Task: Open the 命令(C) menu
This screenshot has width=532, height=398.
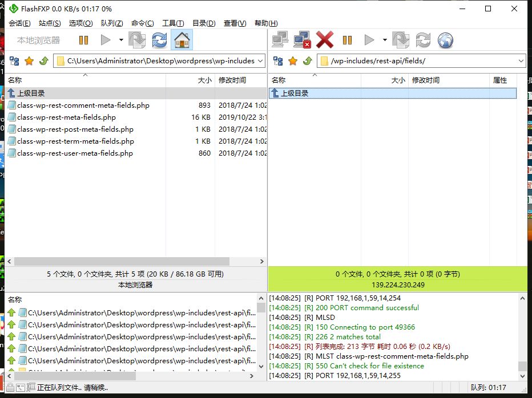Action: pyautogui.click(x=143, y=23)
